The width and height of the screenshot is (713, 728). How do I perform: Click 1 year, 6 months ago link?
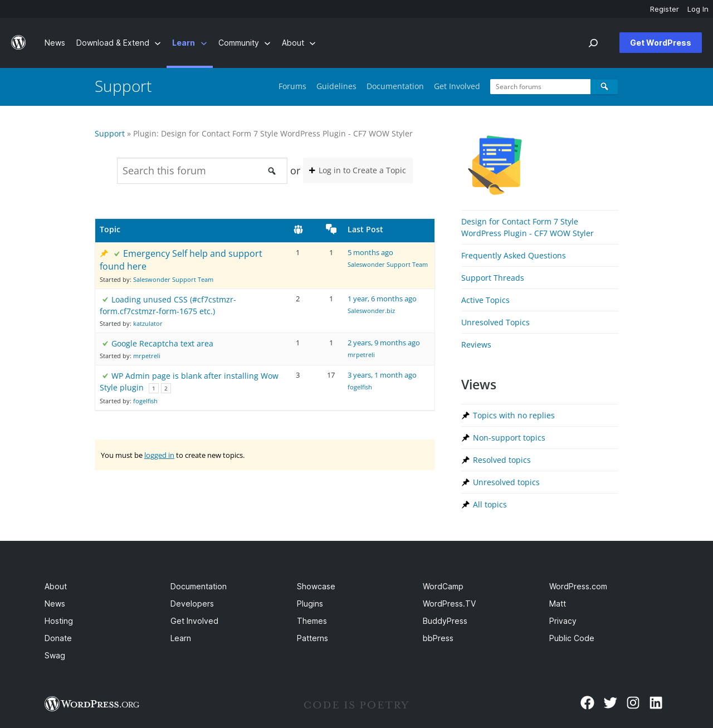click(x=382, y=299)
